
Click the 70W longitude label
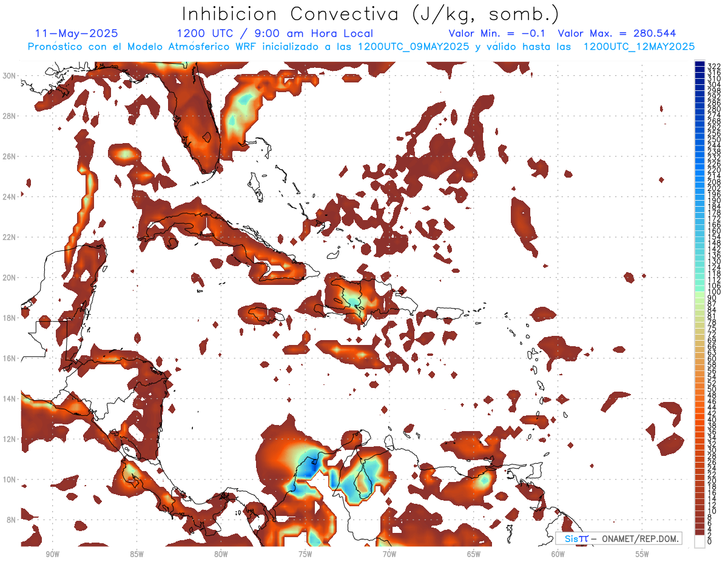tap(389, 554)
